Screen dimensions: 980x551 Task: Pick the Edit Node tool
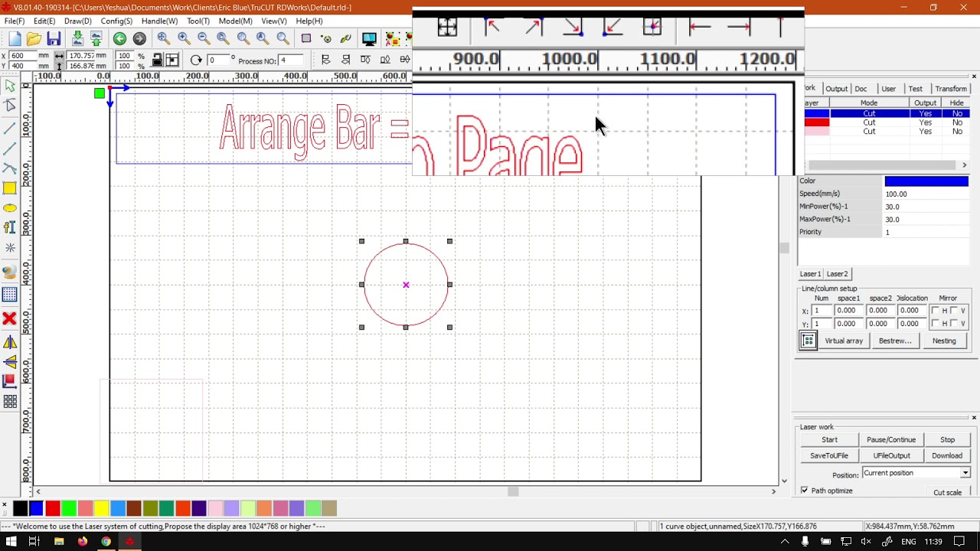click(10, 106)
